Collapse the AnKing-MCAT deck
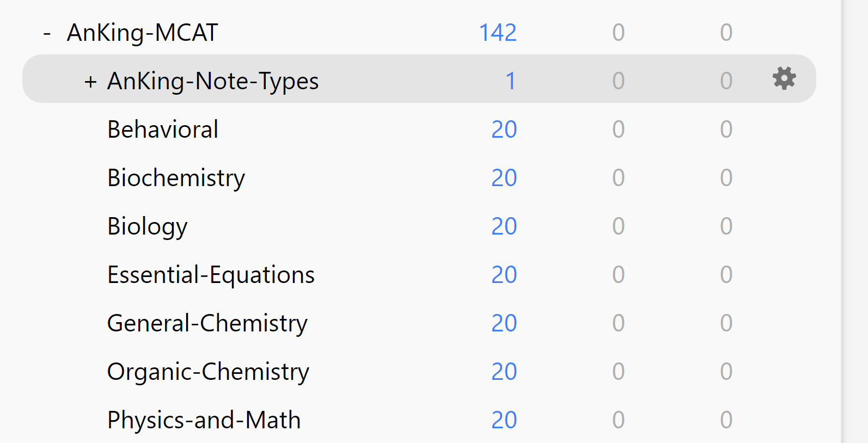 click(47, 33)
